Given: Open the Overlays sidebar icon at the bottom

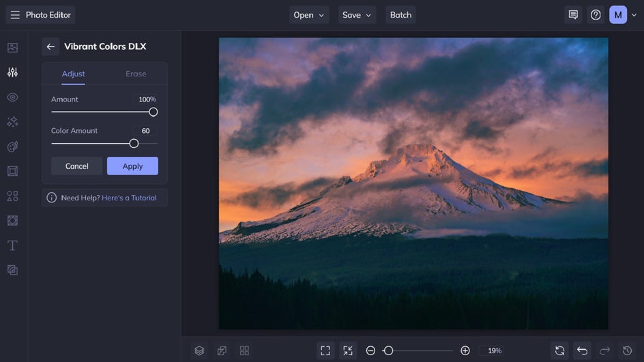Looking at the screenshot, I should (x=12, y=270).
